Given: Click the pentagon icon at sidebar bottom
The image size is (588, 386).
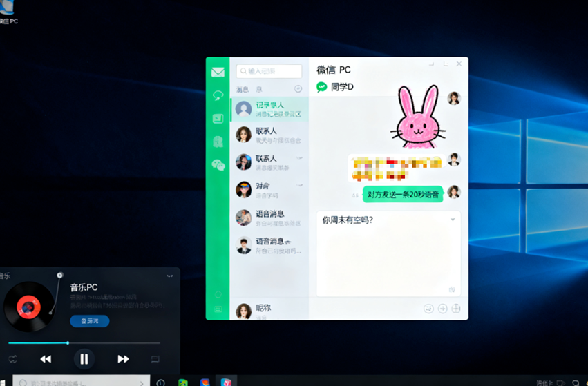Looking at the screenshot, I should point(218,295).
